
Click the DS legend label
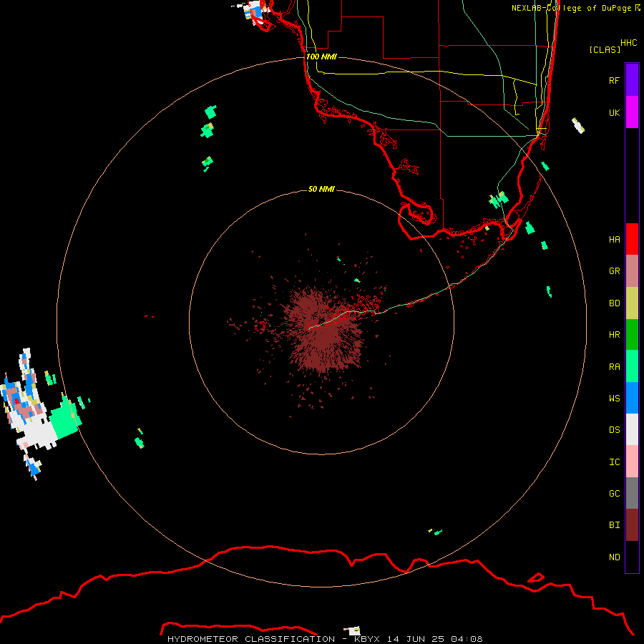pyautogui.click(x=614, y=430)
